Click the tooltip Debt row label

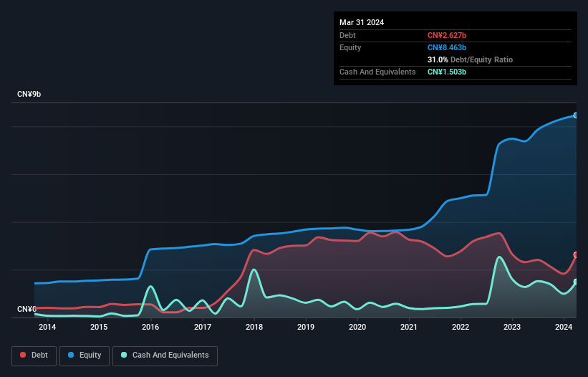coord(347,35)
